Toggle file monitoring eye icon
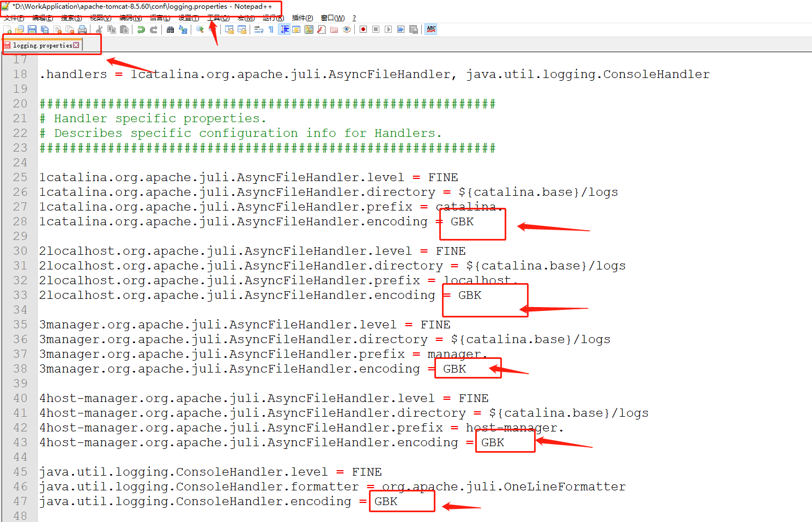Screen dimensions: 812x522 pos(347,29)
